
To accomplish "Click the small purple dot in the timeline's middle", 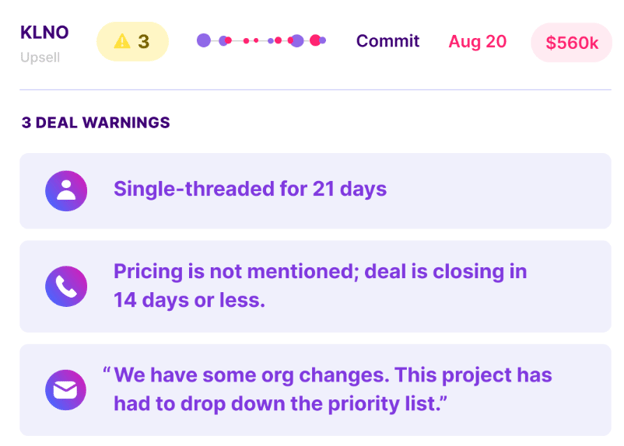I will [x=271, y=41].
